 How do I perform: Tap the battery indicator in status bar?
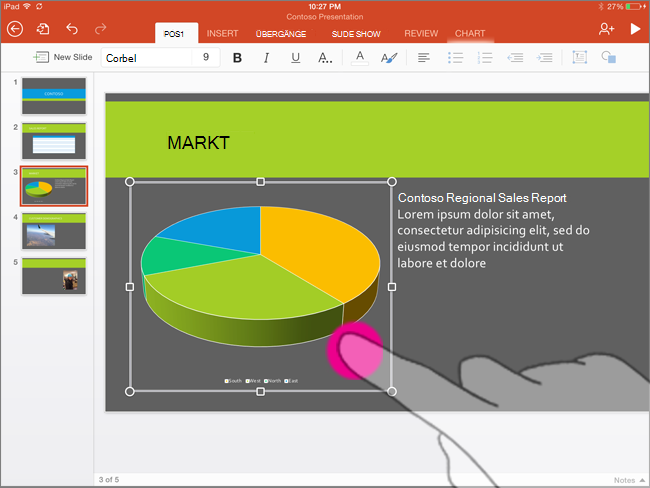pos(635,6)
